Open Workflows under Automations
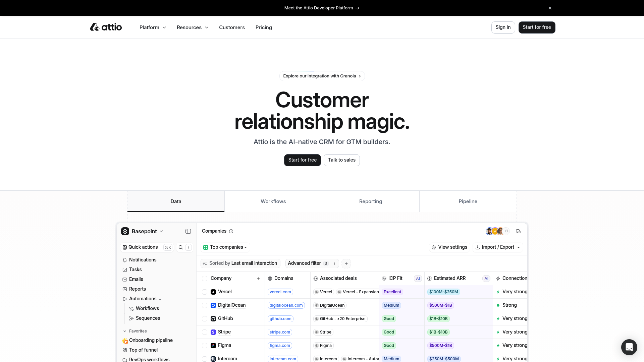Screen dimensions: 644x362 [x=144, y=308]
